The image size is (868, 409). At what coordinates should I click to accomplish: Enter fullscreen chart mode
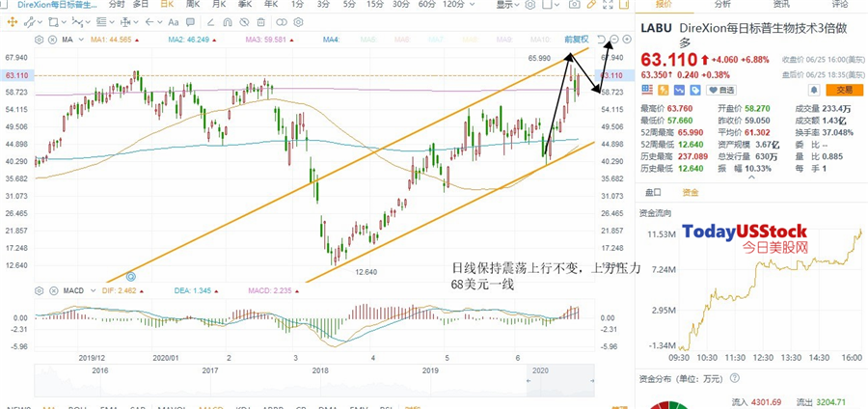(608, 5)
